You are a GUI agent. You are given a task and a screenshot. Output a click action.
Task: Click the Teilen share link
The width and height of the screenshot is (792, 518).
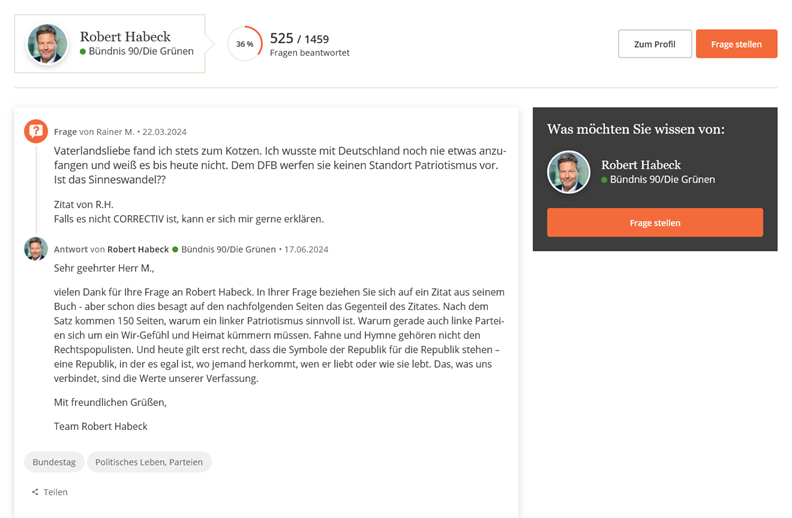[55, 492]
